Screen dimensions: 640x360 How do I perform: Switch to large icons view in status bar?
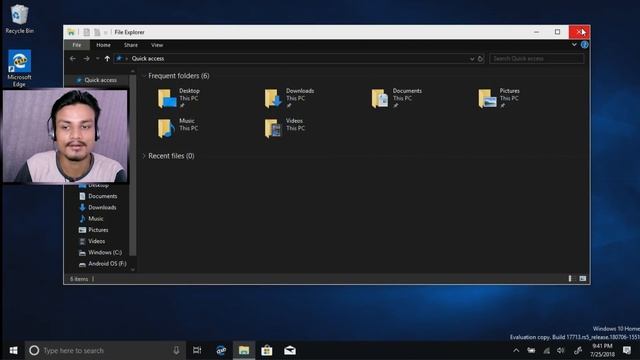coord(582,279)
